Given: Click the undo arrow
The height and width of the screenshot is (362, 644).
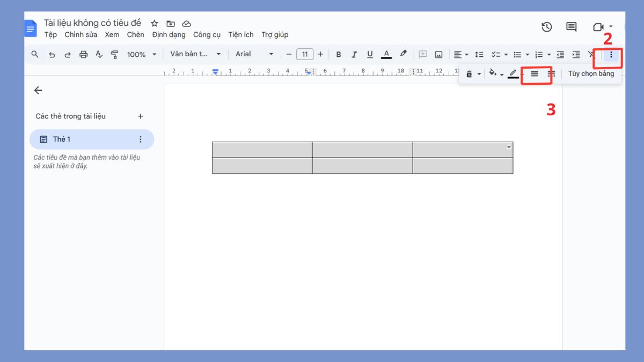Looking at the screenshot, I should pyautogui.click(x=52, y=54).
